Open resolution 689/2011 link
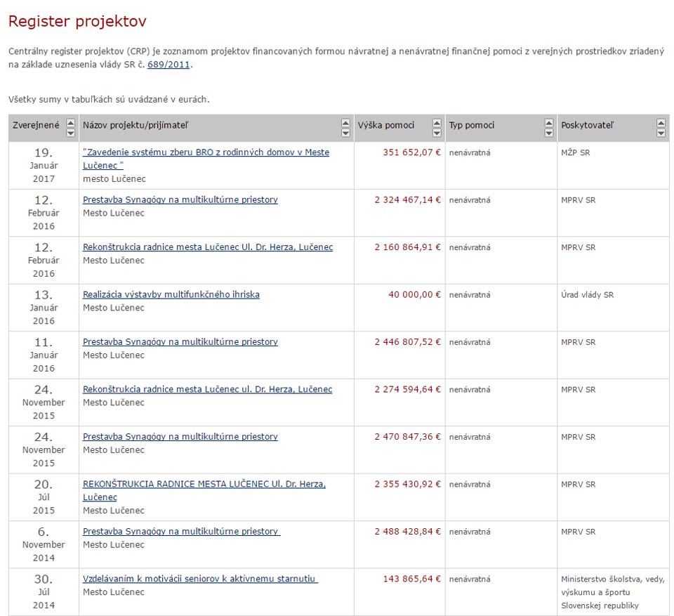674x616 pixels. 168,65
